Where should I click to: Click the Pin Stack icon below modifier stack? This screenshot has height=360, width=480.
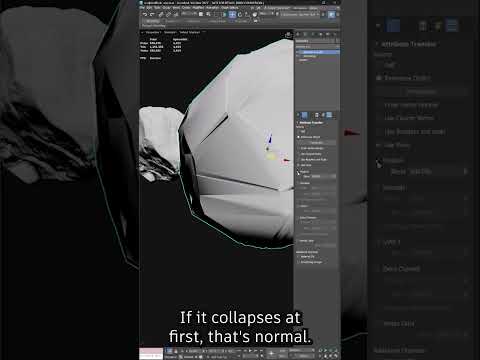pyautogui.click(x=298, y=115)
